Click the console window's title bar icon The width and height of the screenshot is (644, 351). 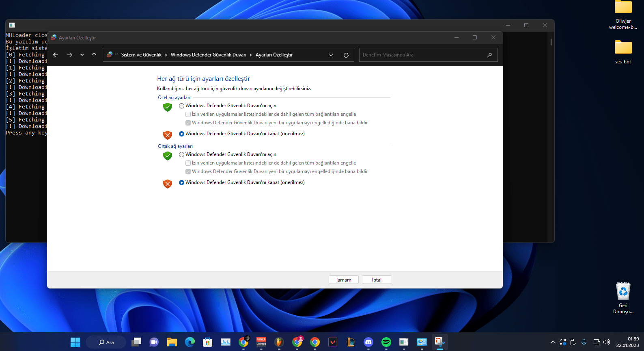[x=12, y=25]
